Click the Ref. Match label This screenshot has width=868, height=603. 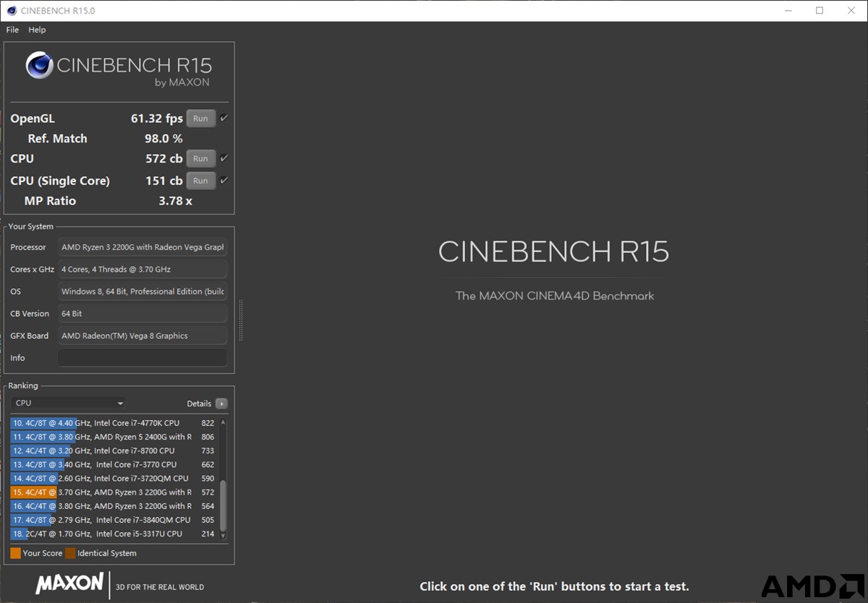pos(57,139)
